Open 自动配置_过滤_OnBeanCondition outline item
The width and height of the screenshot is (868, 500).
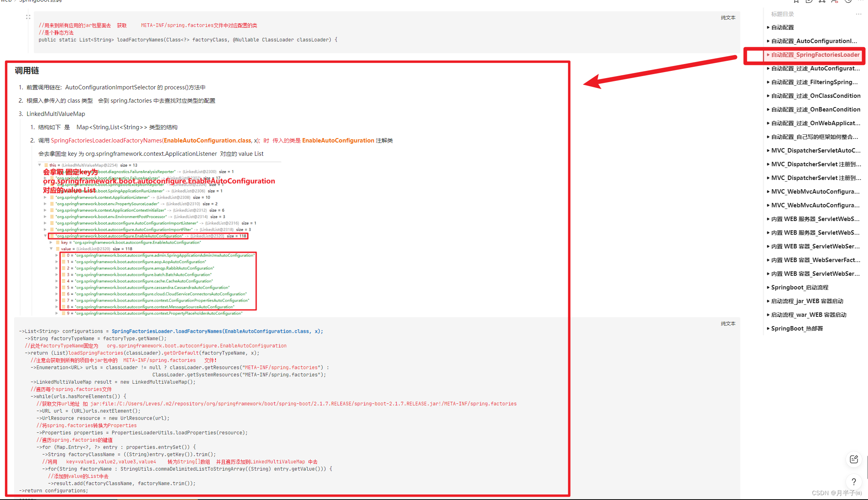coord(816,110)
